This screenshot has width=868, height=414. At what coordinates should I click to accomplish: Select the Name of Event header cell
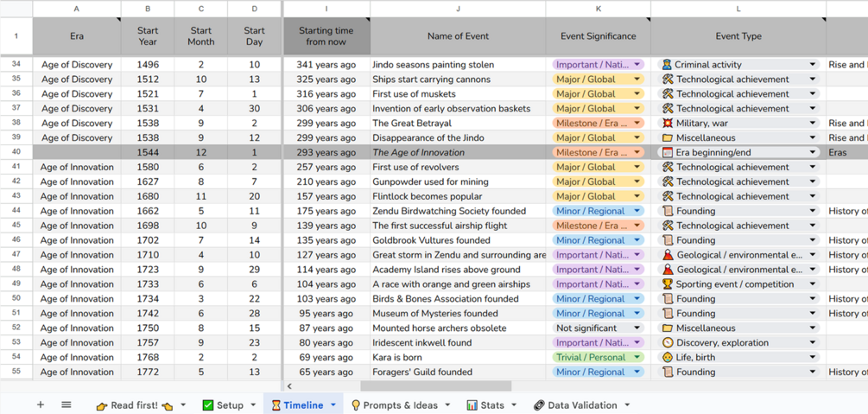point(458,36)
